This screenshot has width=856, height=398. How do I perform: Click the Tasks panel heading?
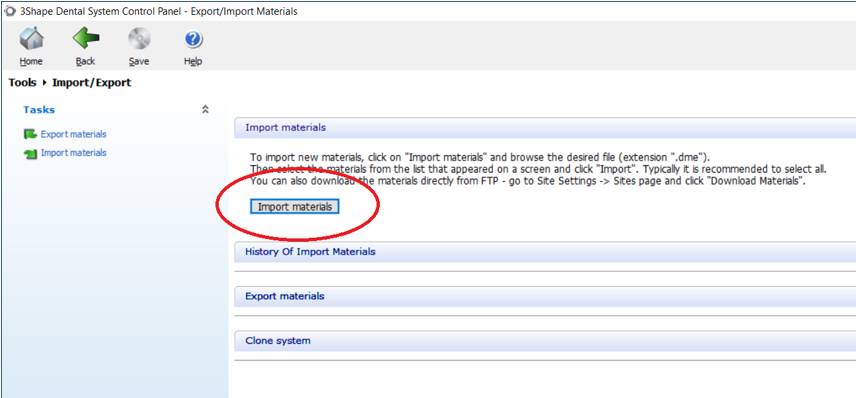point(39,110)
